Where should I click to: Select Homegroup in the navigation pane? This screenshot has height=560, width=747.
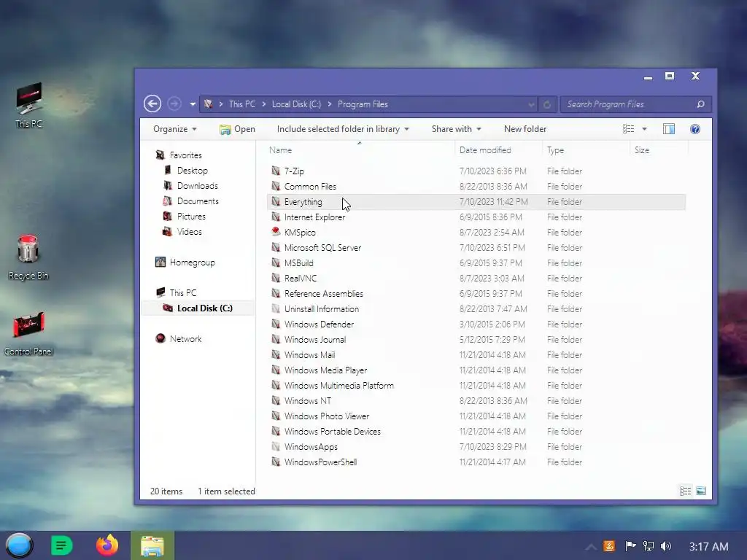coord(192,262)
